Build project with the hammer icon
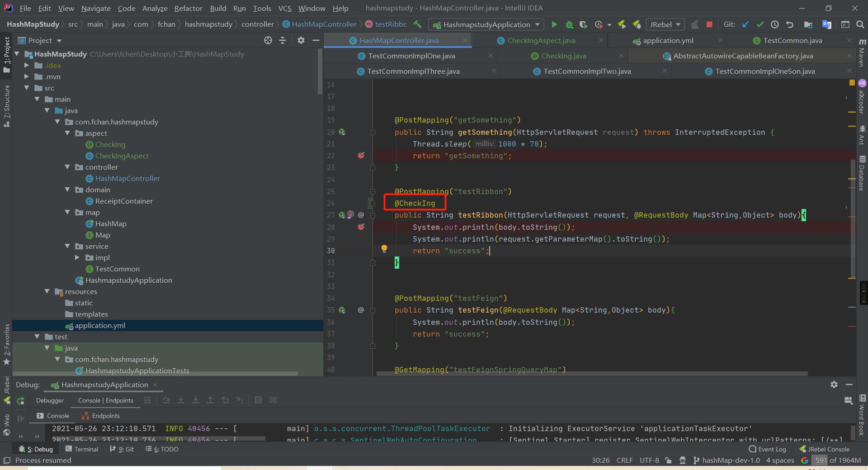 click(417, 24)
